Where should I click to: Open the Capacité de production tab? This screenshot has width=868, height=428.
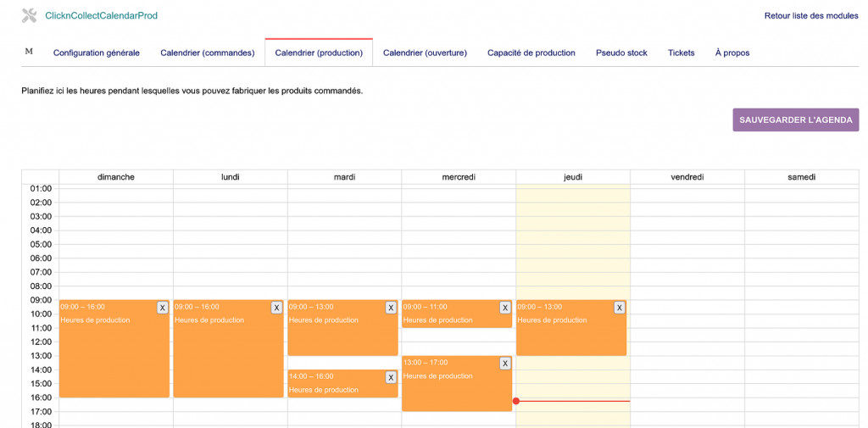[x=531, y=53]
